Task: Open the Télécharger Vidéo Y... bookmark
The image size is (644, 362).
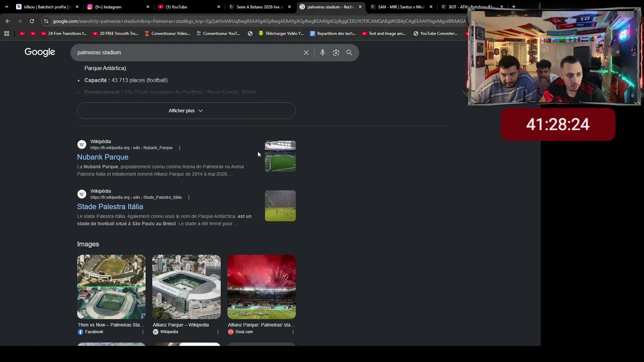Action: tap(281, 34)
